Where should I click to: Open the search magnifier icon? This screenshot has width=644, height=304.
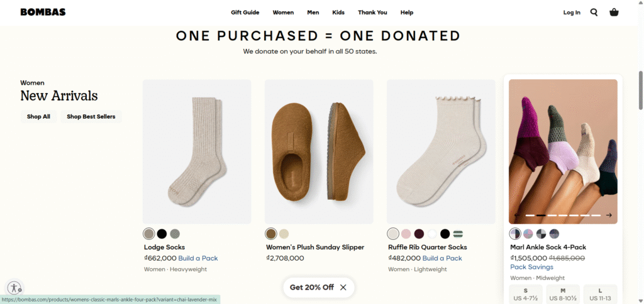click(x=594, y=12)
